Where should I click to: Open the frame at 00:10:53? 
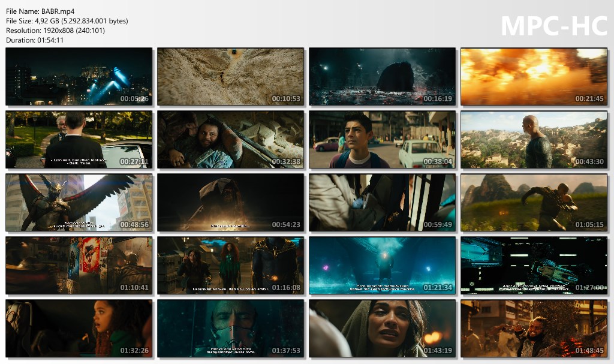[231, 76]
